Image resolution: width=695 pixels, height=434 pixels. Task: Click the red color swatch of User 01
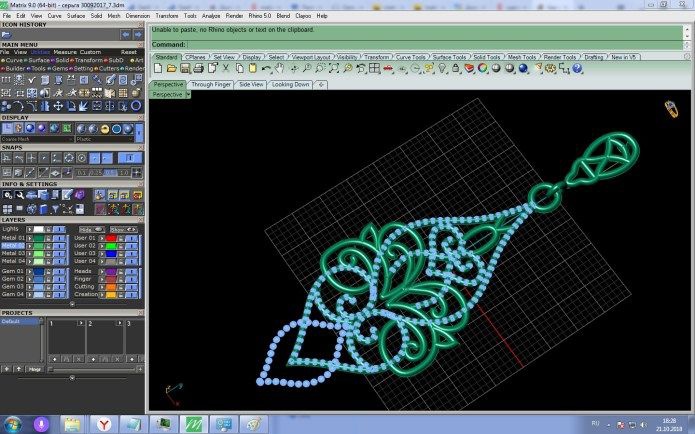[x=111, y=238]
